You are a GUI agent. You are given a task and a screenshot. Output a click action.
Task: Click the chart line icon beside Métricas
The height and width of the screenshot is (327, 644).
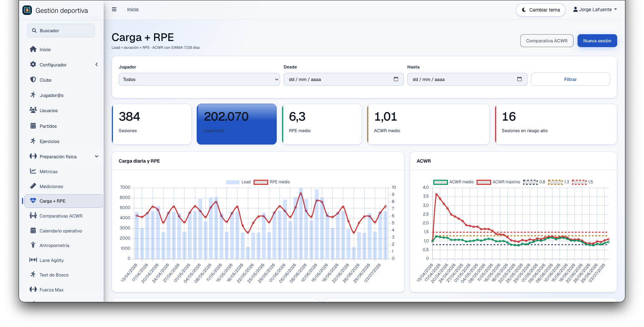tap(33, 171)
